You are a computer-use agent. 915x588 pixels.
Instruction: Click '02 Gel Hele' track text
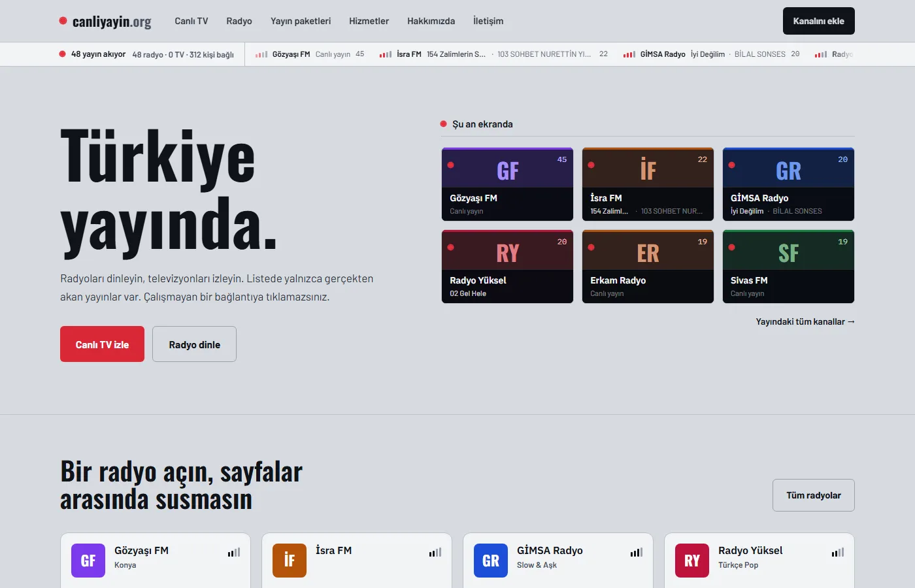[468, 293]
